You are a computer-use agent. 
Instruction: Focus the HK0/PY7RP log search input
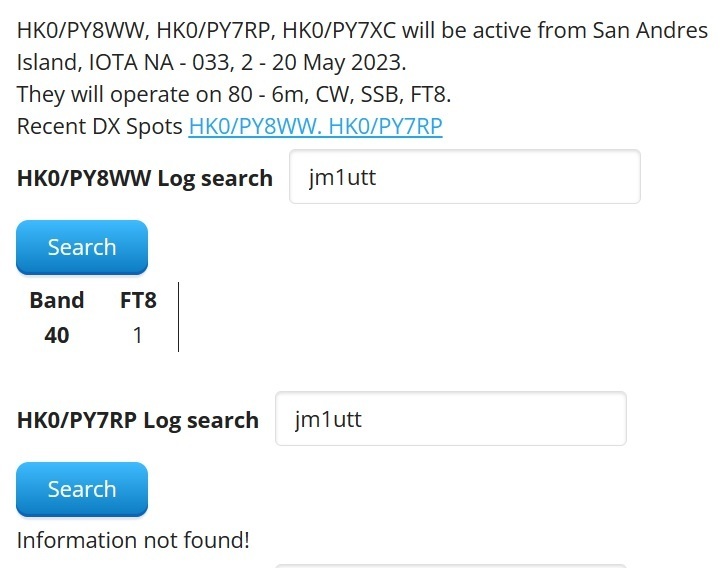tap(450, 419)
